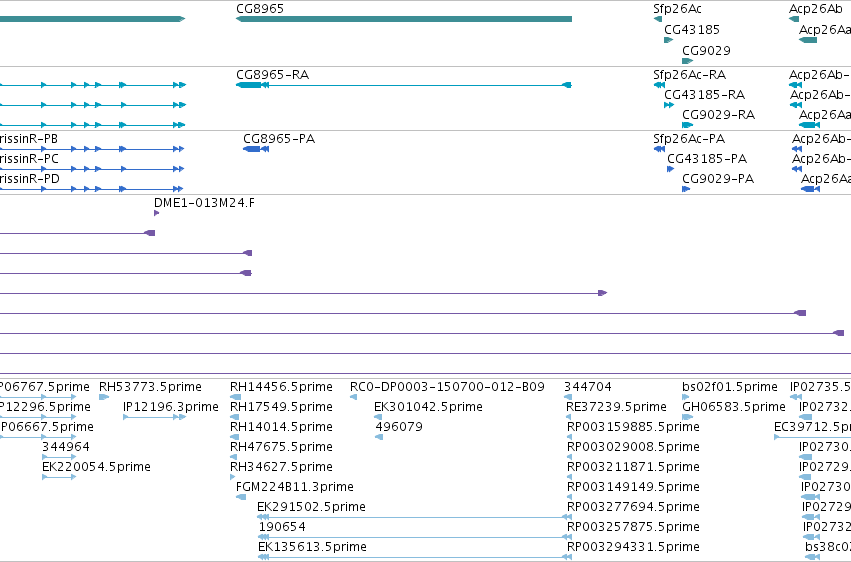Select the 344704 feature label
Screen dimensions: 851x562
pyautogui.click(x=588, y=387)
